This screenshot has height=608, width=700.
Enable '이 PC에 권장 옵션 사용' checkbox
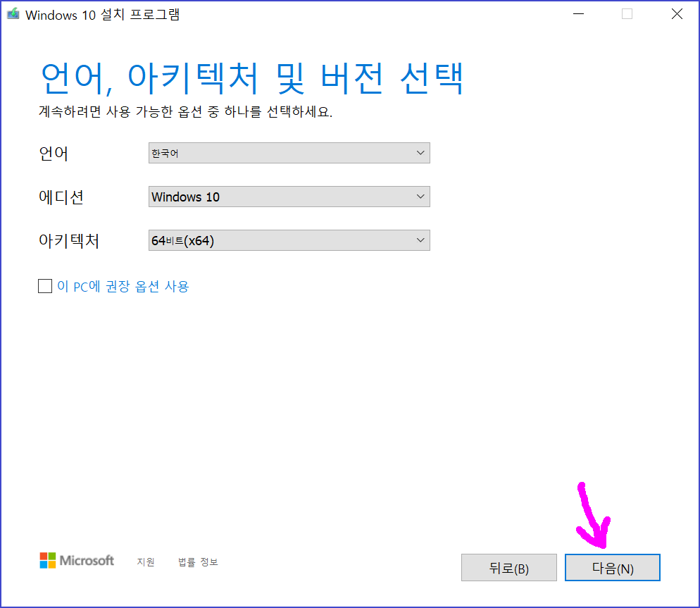[x=45, y=286]
